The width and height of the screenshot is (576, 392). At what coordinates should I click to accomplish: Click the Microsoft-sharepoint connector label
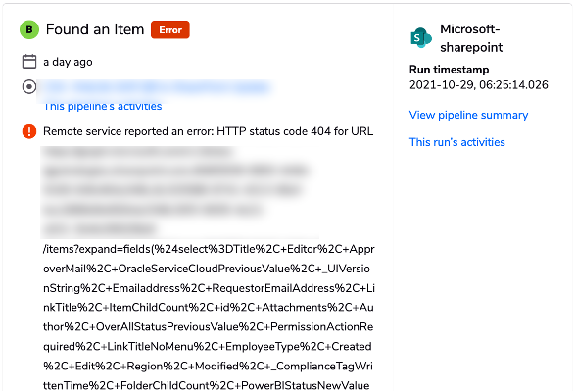pos(471,38)
